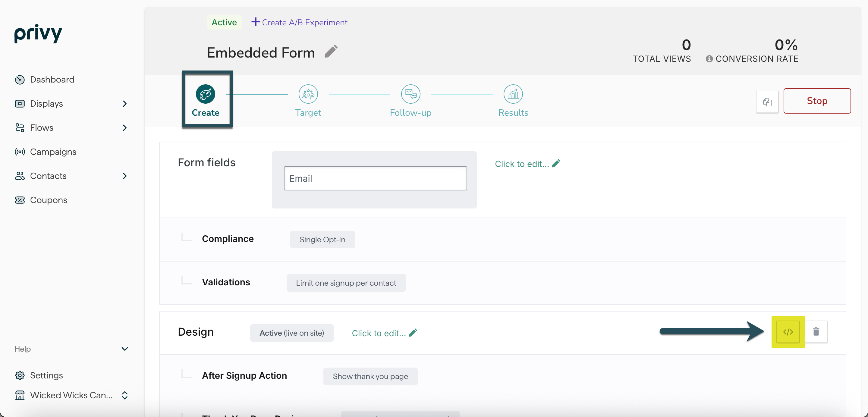Collapse the Help section chevron
This screenshot has height=417, width=868.
click(x=125, y=349)
